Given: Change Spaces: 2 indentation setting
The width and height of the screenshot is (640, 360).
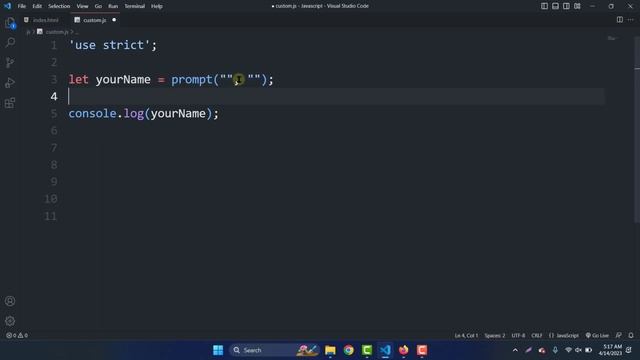Looking at the screenshot, I should coord(495,336).
